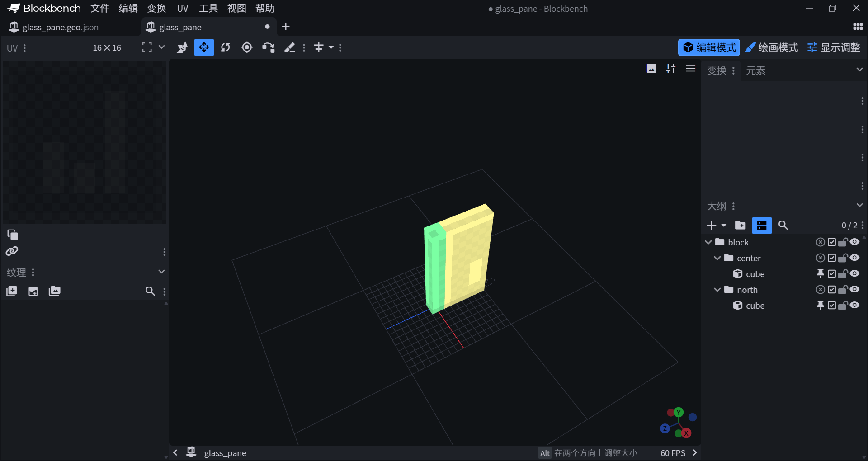Select cube under north in outliner

[x=755, y=306]
